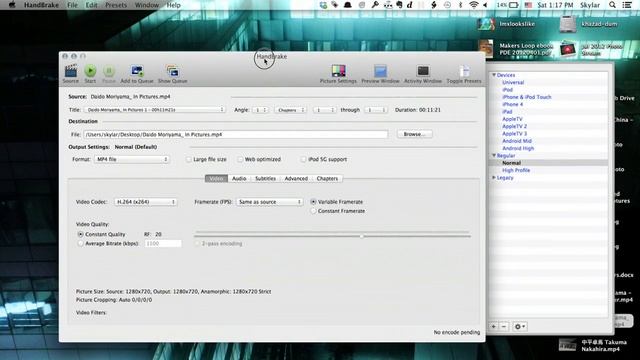Enable Large file size checkbox
This screenshot has width=640, height=360.
click(189, 159)
